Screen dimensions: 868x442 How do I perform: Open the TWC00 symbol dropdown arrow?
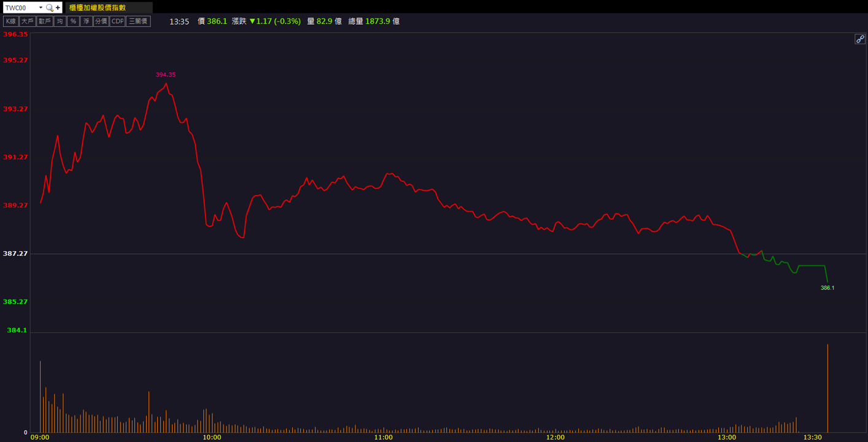[41, 8]
